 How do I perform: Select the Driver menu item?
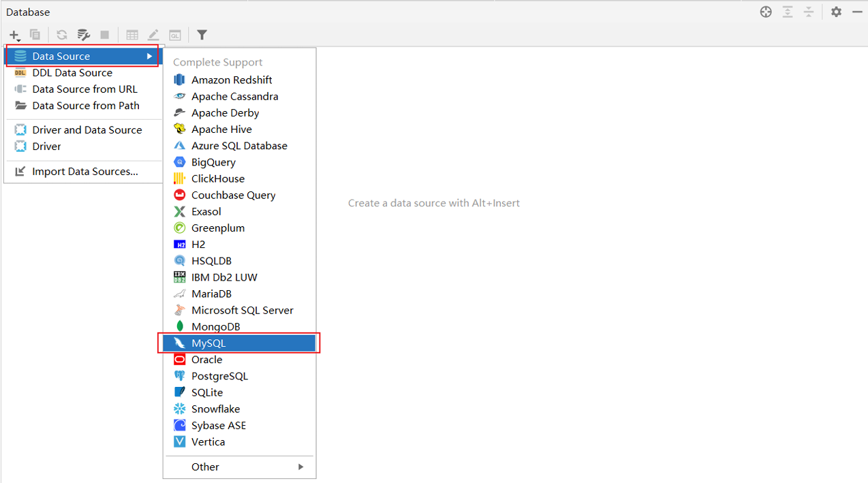pyautogui.click(x=84, y=146)
